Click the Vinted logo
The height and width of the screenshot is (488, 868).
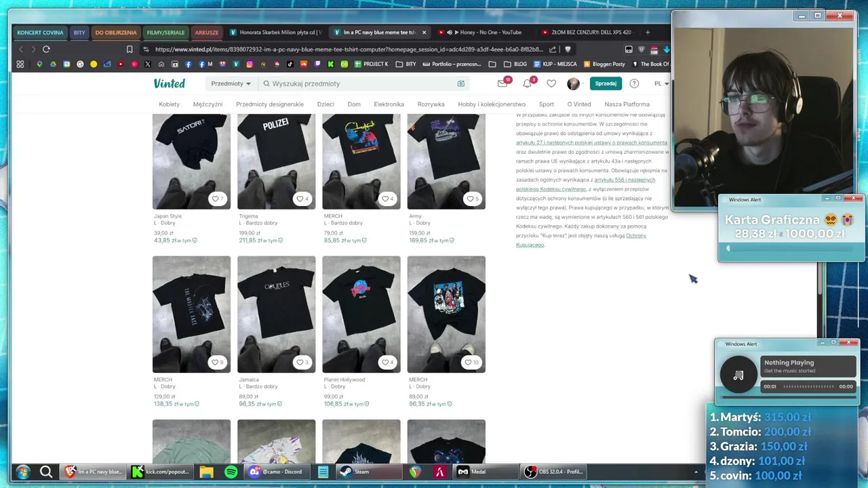coord(169,83)
